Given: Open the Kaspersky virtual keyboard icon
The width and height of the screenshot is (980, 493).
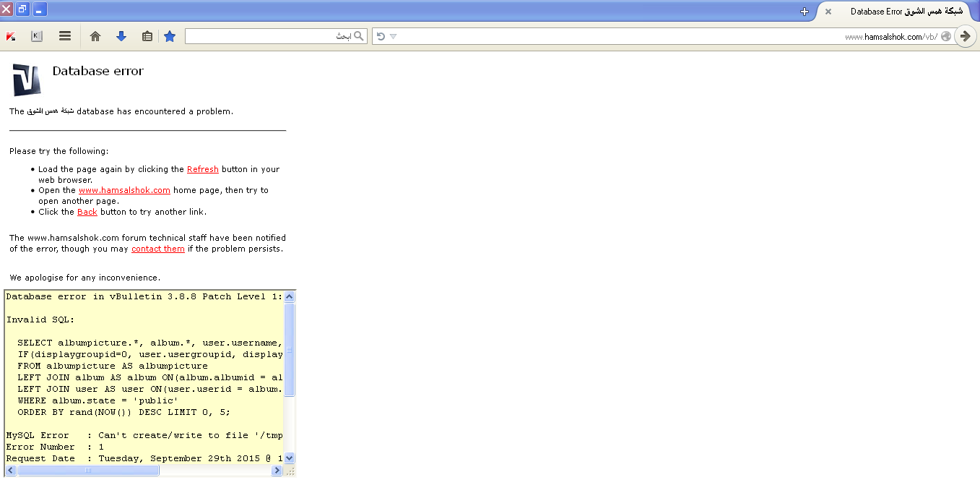Looking at the screenshot, I should tap(37, 36).
